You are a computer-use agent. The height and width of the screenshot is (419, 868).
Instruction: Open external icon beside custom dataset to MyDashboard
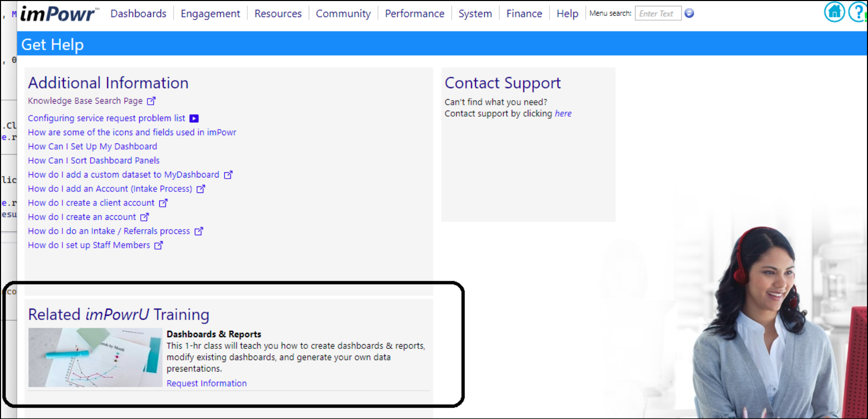coord(228,175)
